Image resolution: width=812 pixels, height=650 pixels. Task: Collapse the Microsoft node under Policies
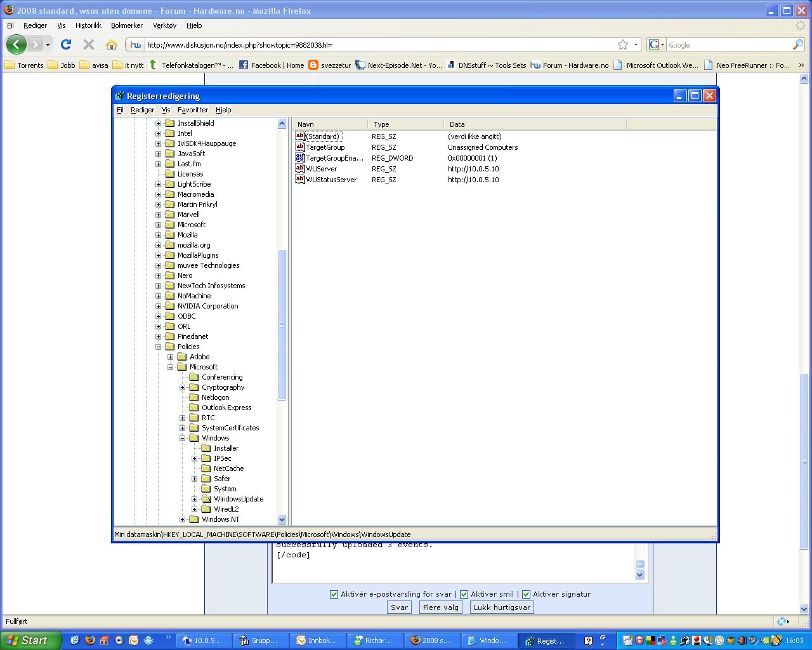click(x=170, y=367)
